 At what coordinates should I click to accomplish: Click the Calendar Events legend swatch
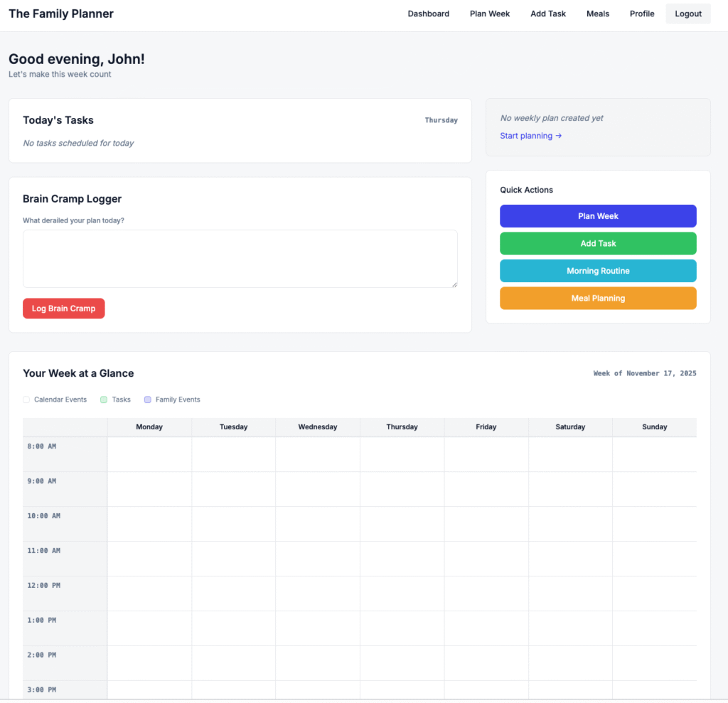(26, 399)
